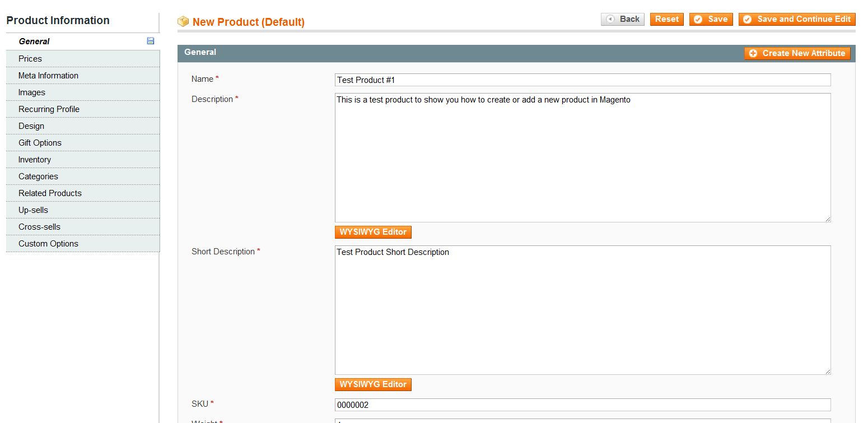Grab the Description text area resize handle

(x=828, y=219)
